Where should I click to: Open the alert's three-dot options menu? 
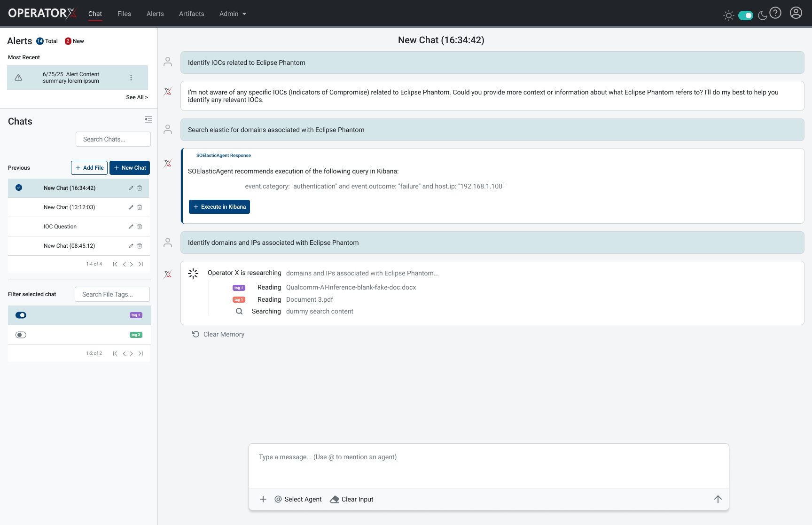(131, 78)
